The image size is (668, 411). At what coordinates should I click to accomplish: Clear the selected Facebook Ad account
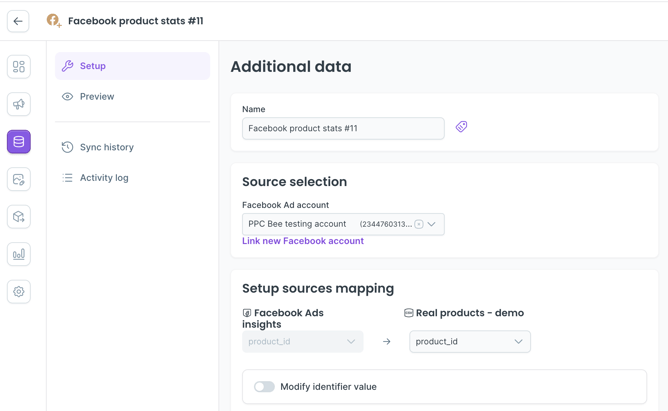coord(419,224)
